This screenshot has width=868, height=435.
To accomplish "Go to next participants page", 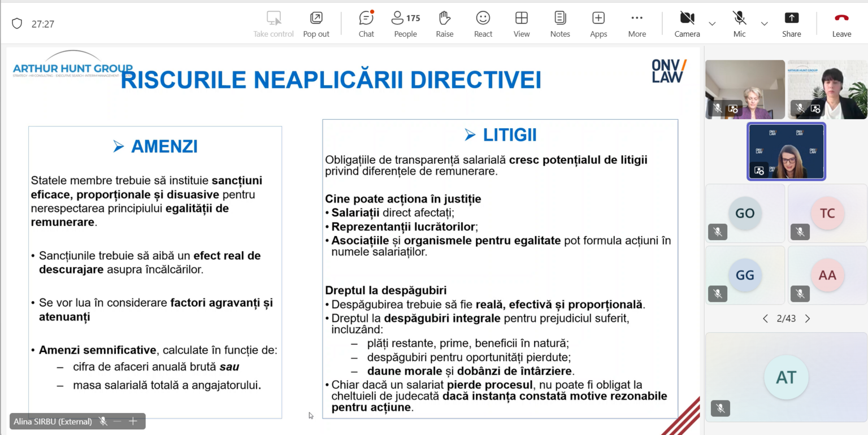I will pyautogui.click(x=808, y=319).
